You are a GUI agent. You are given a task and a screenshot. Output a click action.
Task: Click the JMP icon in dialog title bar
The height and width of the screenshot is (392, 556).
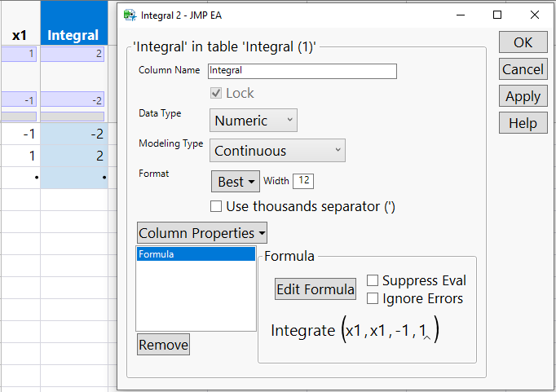pyautogui.click(x=130, y=15)
